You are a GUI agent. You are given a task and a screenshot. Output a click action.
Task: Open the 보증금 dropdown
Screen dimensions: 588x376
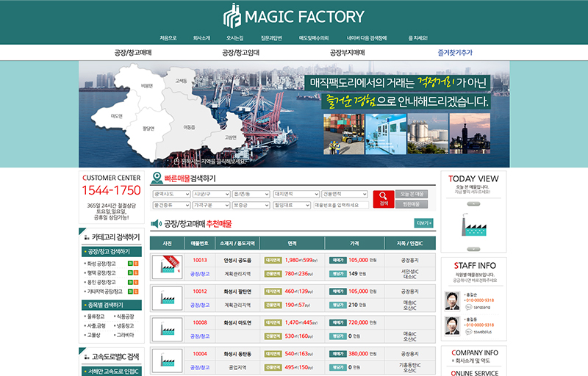pos(251,205)
